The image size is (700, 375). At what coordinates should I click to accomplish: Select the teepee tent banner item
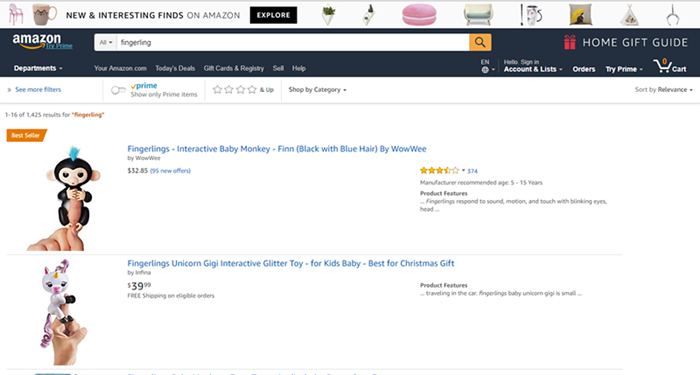(x=629, y=15)
